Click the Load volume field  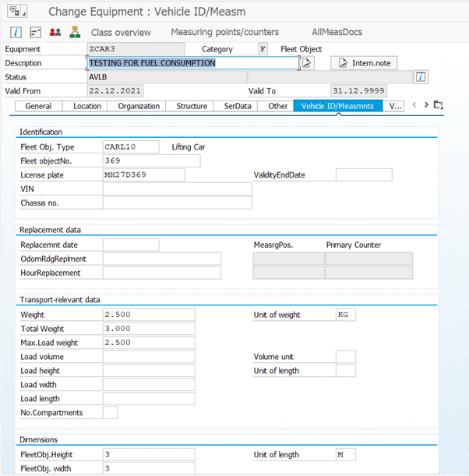149,356
